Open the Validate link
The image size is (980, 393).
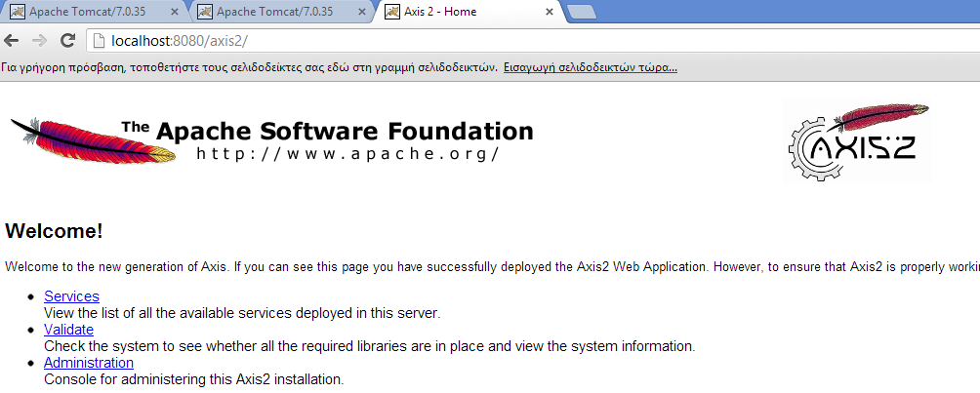68,330
